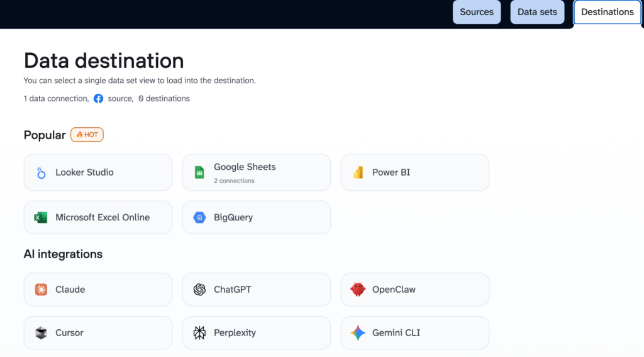Screen dimensions: 644x357
Task: Pick Microsoft Excel Online destination card
Action: click(98, 217)
